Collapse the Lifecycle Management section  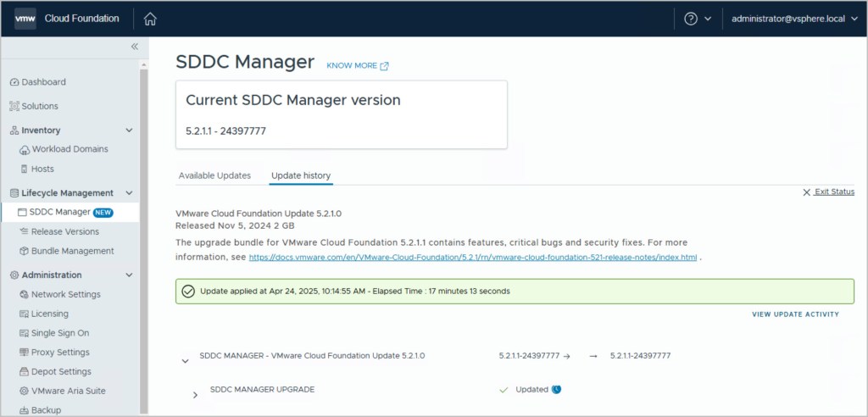(x=129, y=193)
